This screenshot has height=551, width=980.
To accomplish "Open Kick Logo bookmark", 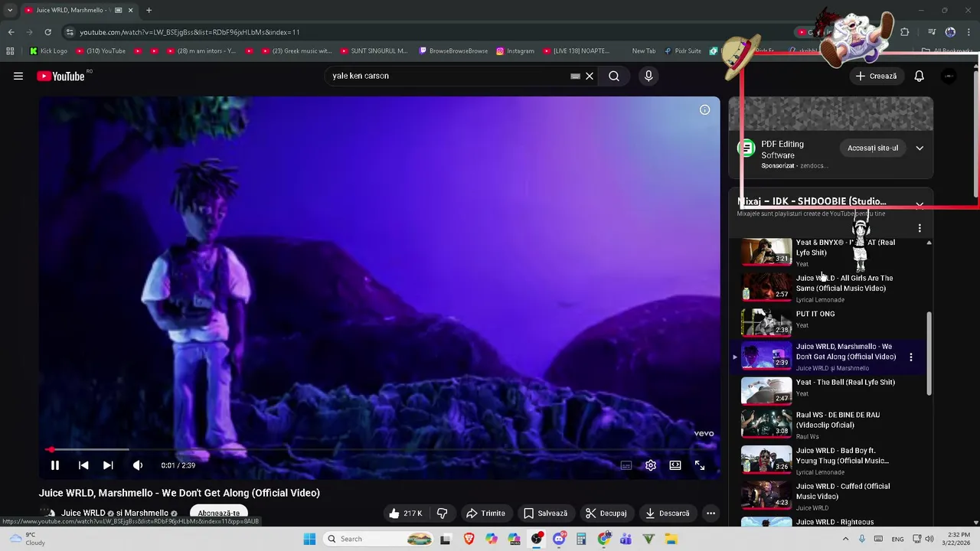I will (x=48, y=51).
